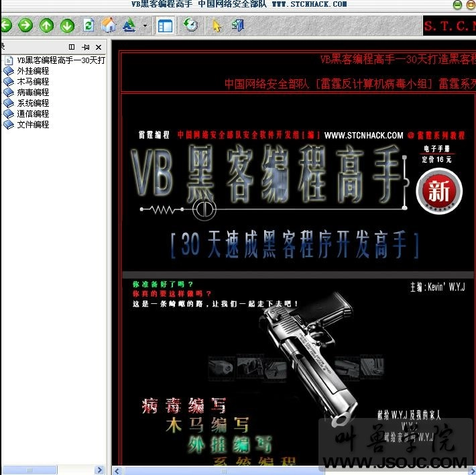Viewport: 476px width, 475px height.
Task: Refresh the current page
Action: (x=88, y=25)
